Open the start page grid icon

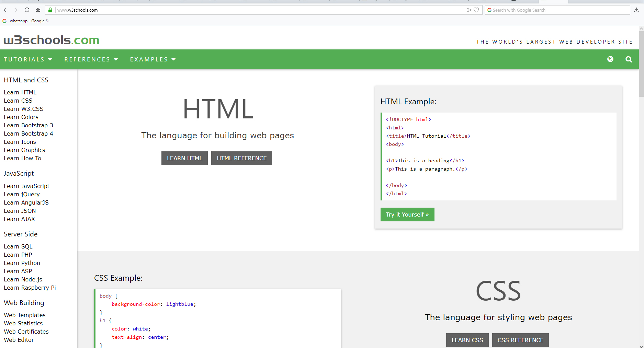(38, 10)
